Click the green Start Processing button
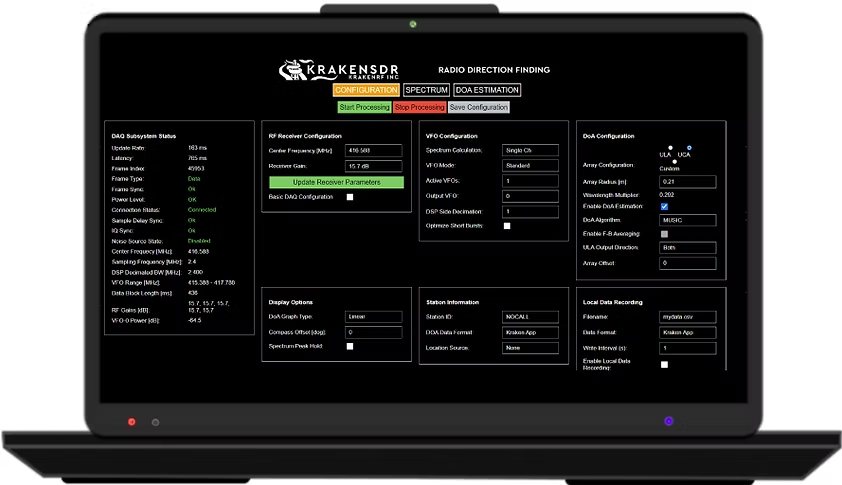Screen dimensions: 842x485 point(364,107)
